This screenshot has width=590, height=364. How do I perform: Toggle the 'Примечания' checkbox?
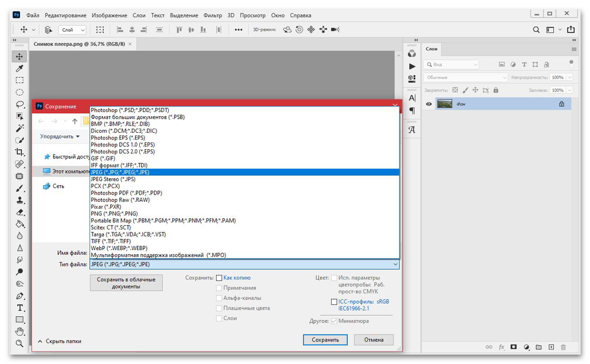[x=219, y=288]
